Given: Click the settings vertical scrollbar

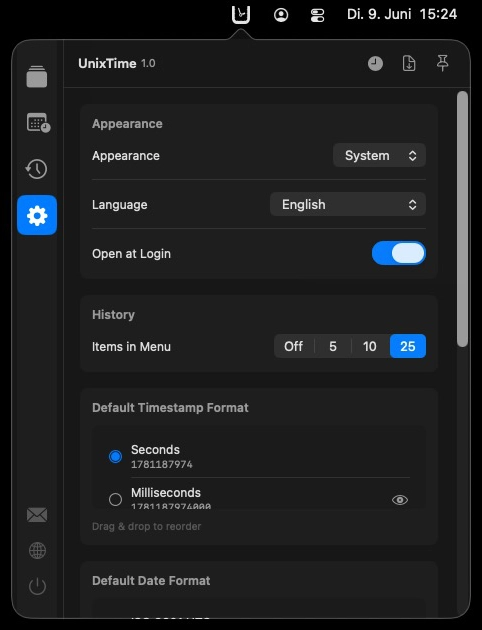Looking at the screenshot, I should pyautogui.click(x=463, y=219).
